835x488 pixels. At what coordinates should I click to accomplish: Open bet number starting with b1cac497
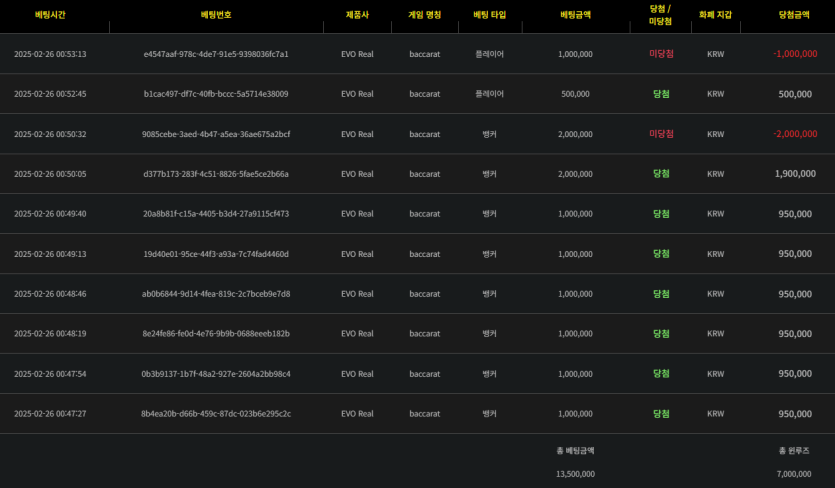(x=216, y=94)
